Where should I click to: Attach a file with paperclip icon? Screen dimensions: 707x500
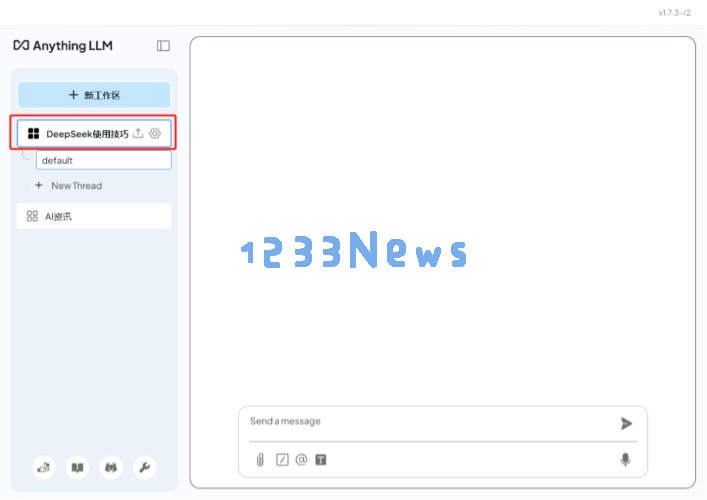pos(260,460)
